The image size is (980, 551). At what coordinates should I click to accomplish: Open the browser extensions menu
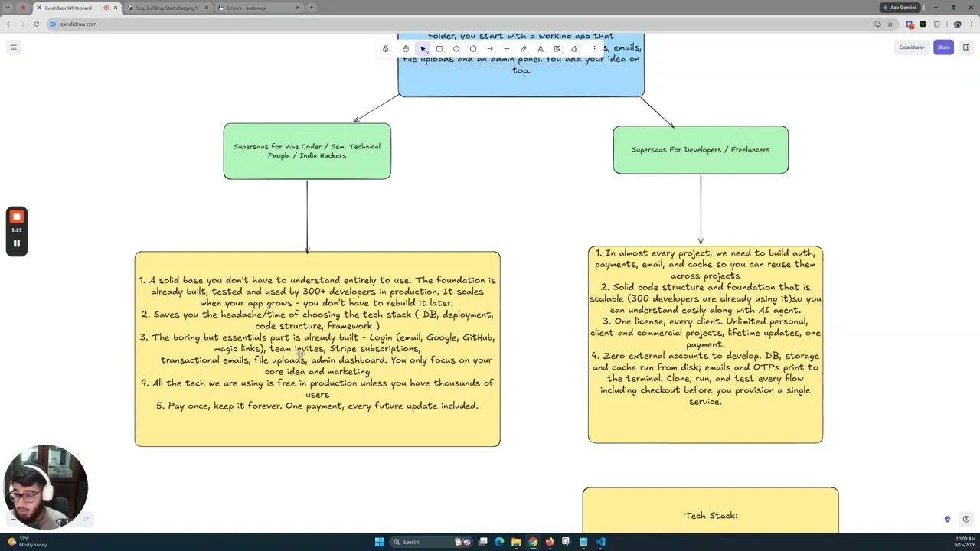936,24
